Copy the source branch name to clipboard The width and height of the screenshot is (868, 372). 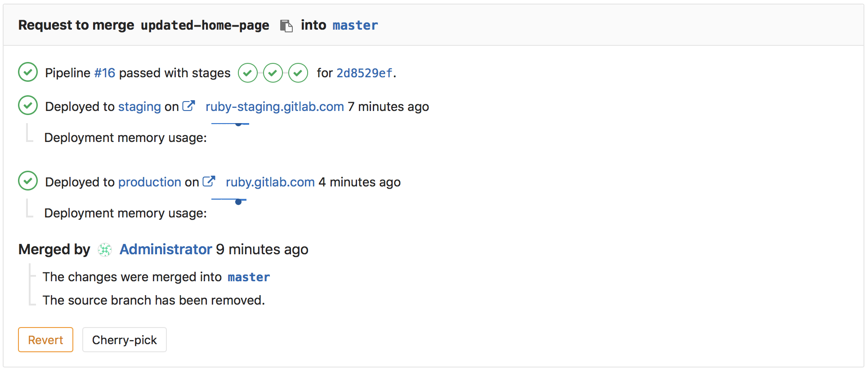[286, 26]
